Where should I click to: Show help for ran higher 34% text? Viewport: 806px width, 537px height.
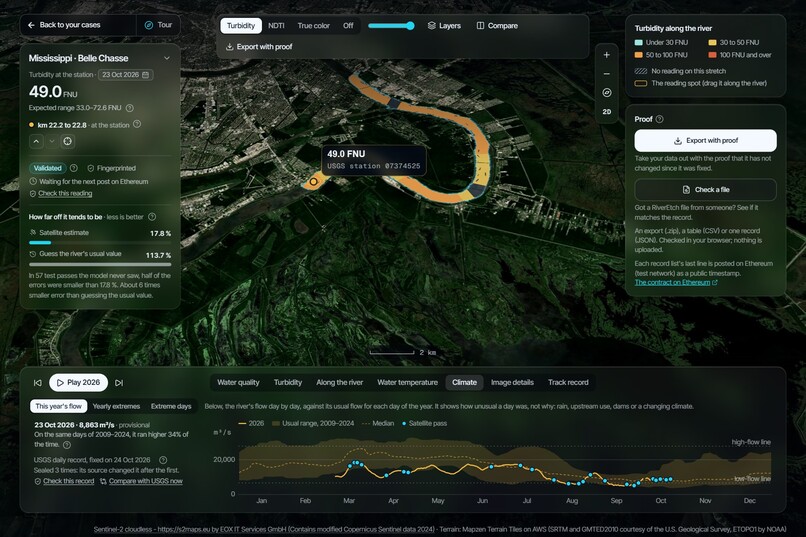(x=67, y=445)
